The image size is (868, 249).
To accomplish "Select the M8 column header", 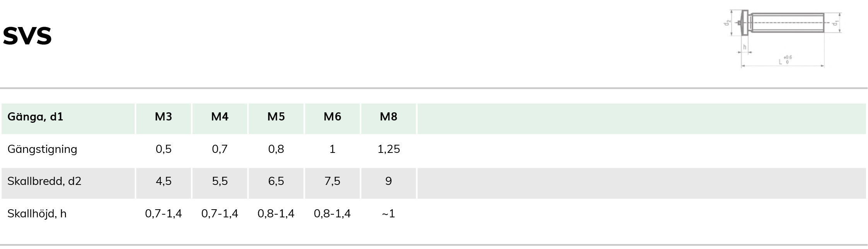I will coord(389,119).
